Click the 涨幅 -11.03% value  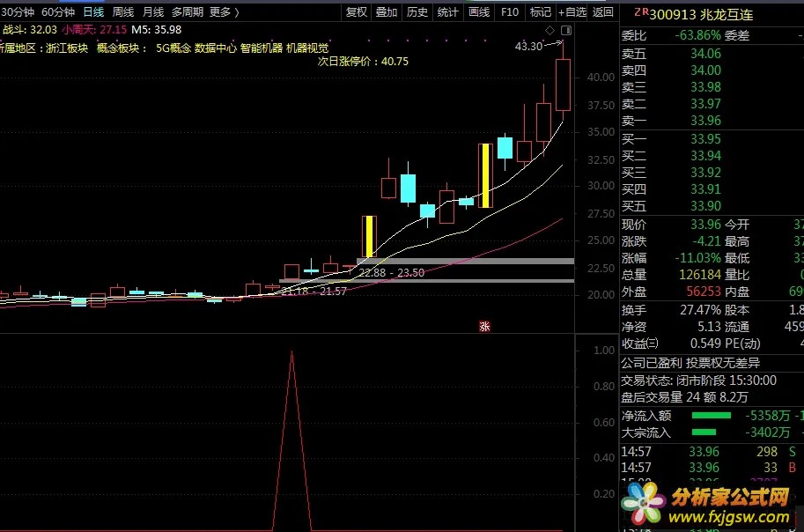pyautogui.click(x=697, y=258)
